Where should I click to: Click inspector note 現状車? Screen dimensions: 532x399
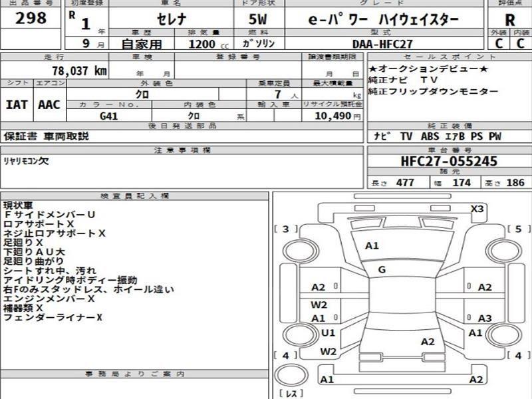[x=18, y=205]
